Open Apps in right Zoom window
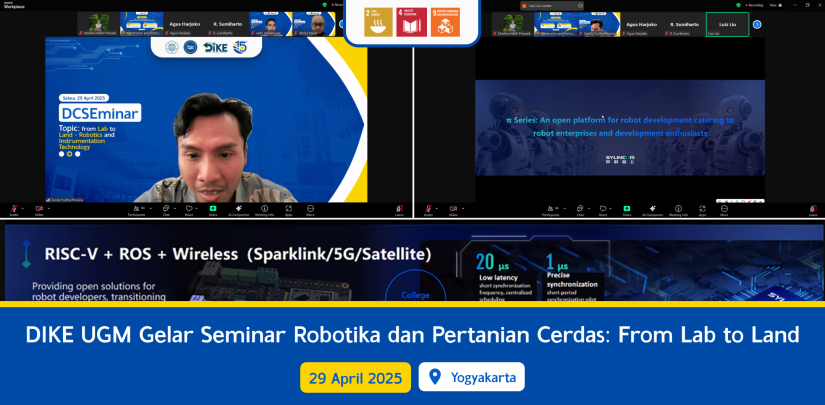Screen dimensions: 825x405 point(702,210)
